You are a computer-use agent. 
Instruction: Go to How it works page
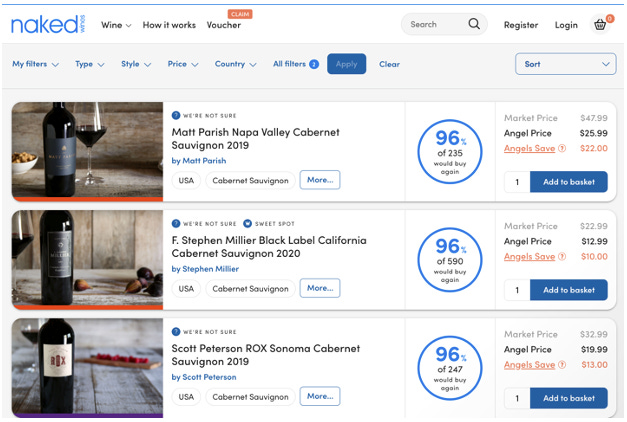click(x=169, y=25)
